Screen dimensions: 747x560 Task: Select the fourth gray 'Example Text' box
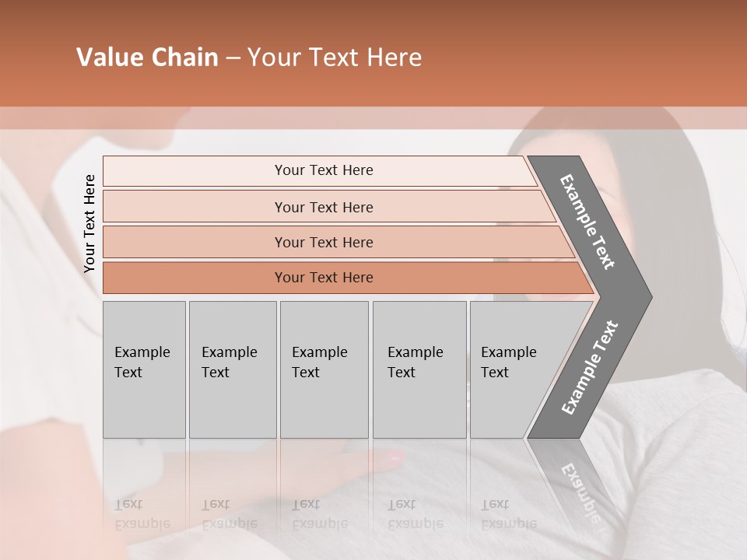tap(419, 369)
